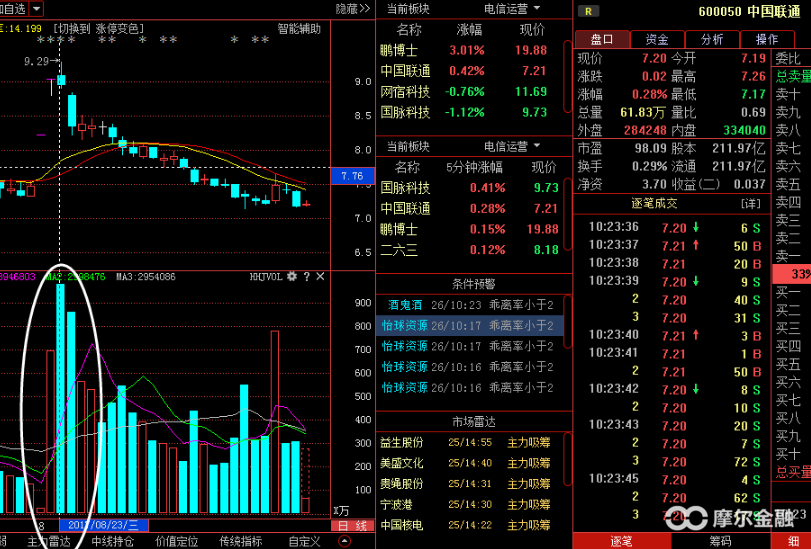Switch to the 操作 tab
This screenshot has height=549, width=811.
point(767,39)
